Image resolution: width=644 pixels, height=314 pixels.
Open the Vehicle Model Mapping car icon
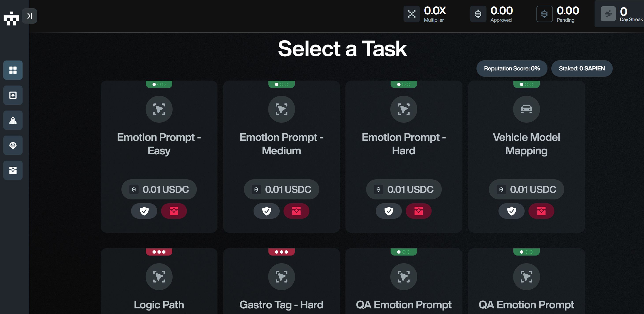526,109
